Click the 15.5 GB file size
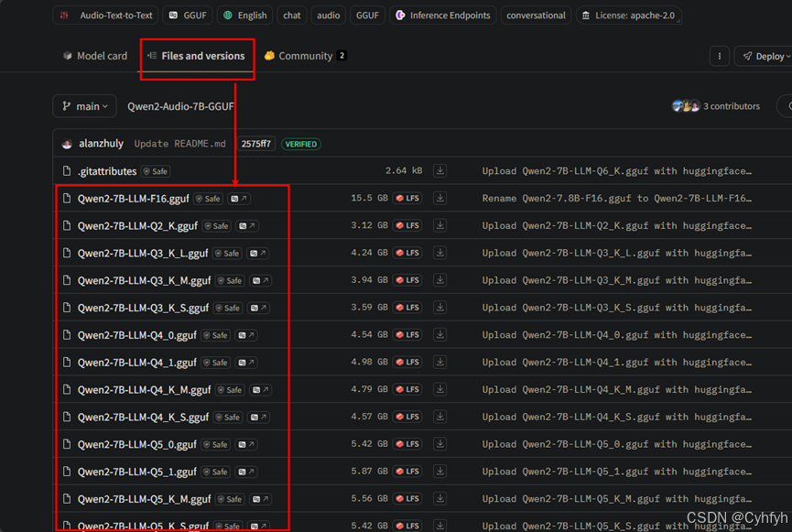792x532 pixels. tap(369, 198)
